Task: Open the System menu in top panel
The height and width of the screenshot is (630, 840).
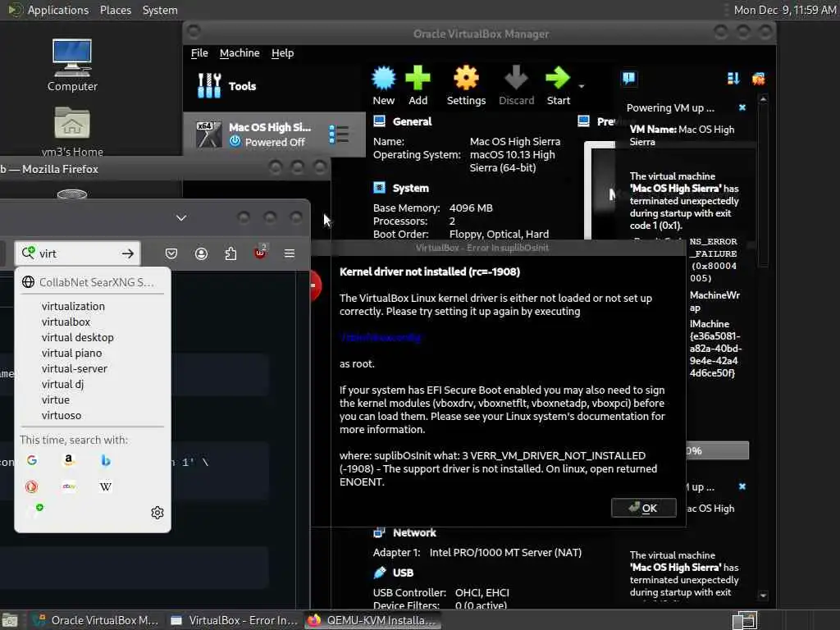Action: [x=160, y=10]
